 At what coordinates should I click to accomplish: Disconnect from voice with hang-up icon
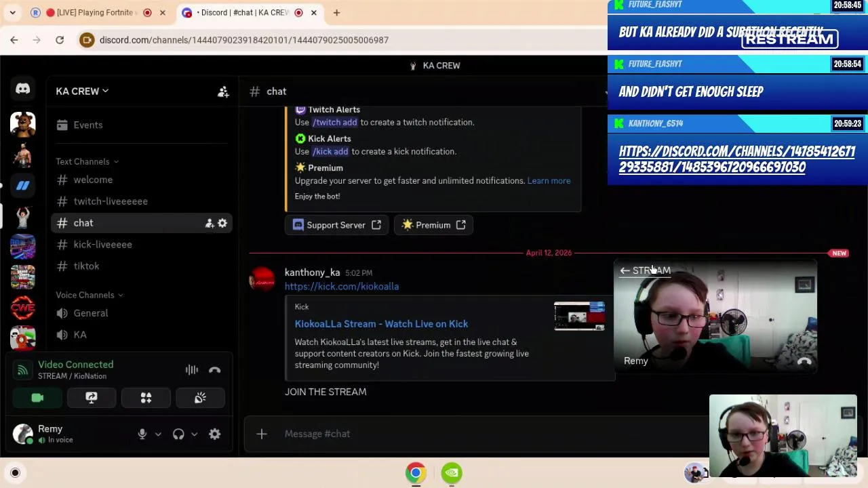click(214, 370)
